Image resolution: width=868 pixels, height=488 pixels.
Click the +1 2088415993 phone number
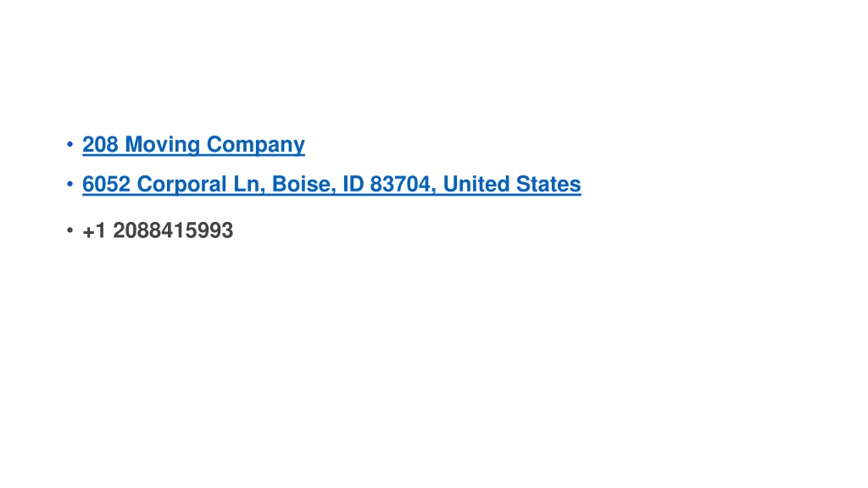158,230
